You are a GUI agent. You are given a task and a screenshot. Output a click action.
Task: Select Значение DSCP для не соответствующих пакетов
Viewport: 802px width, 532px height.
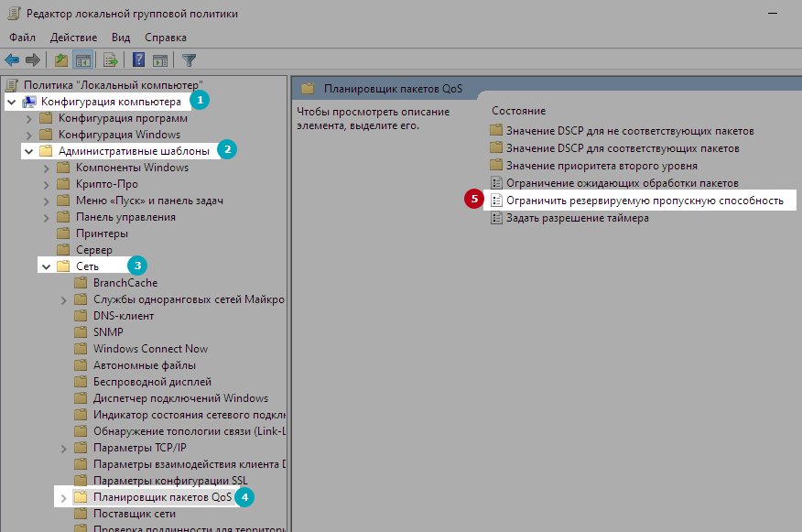click(630, 131)
